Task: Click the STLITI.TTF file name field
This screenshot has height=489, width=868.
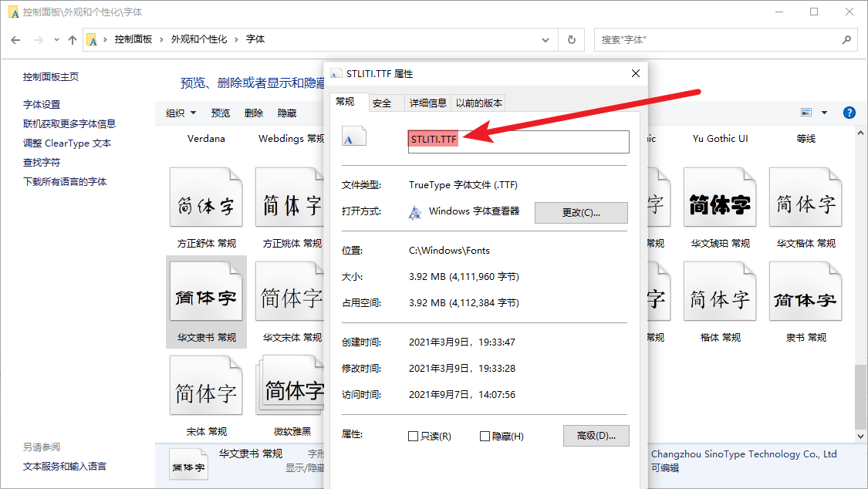Action: coord(518,140)
